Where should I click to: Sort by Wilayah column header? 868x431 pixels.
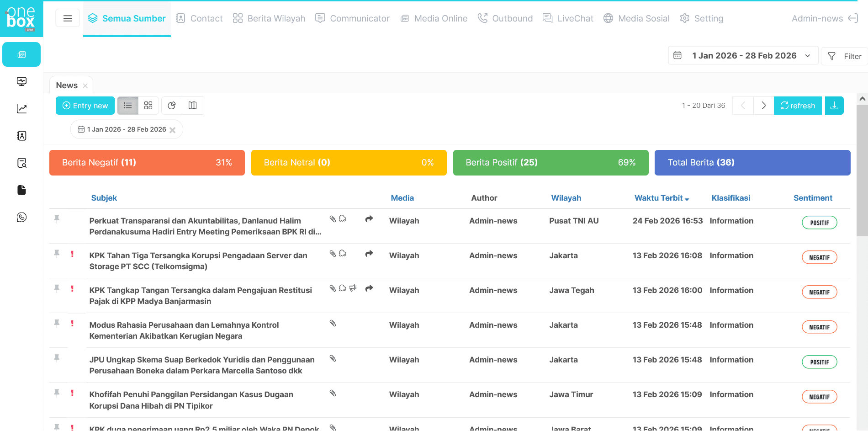(566, 198)
